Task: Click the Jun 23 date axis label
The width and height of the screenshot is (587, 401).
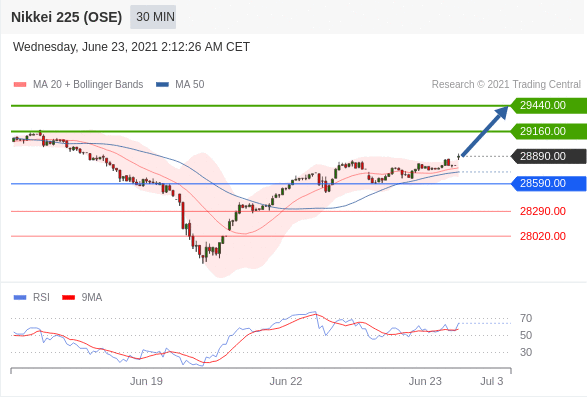Action: pos(425,381)
